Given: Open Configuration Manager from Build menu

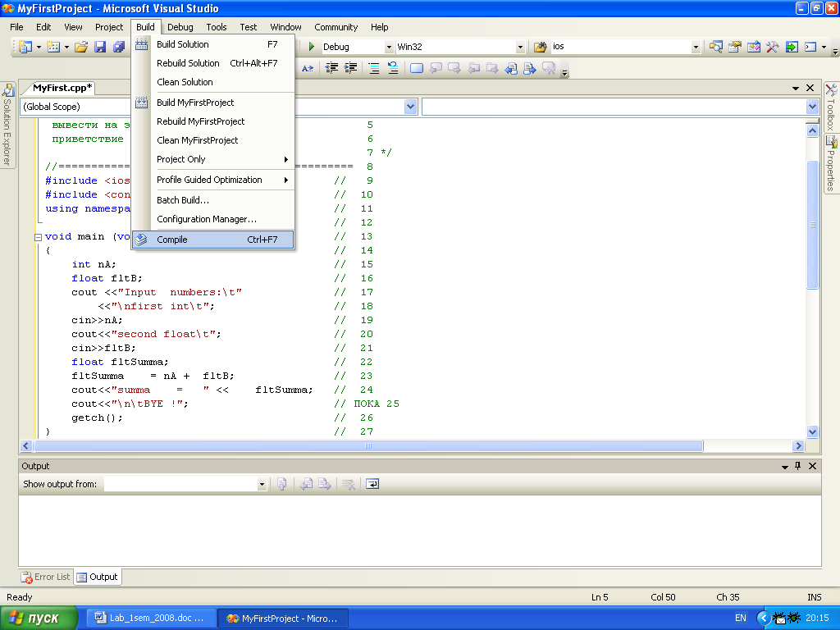Looking at the screenshot, I should pyautogui.click(x=213, y=219).
